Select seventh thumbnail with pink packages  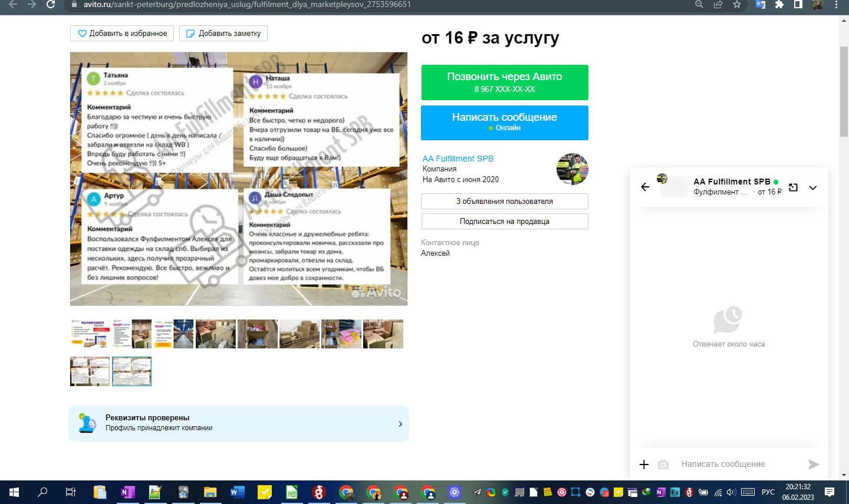(341, 334)
